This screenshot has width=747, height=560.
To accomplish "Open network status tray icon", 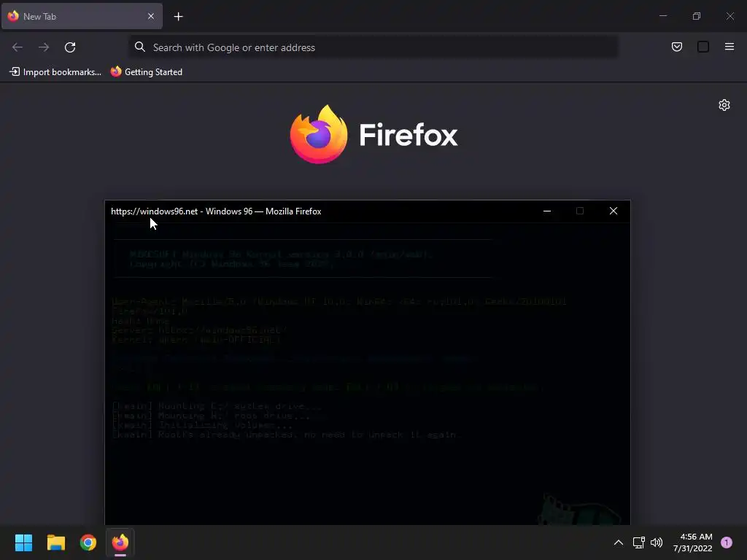I will (638, 542).
